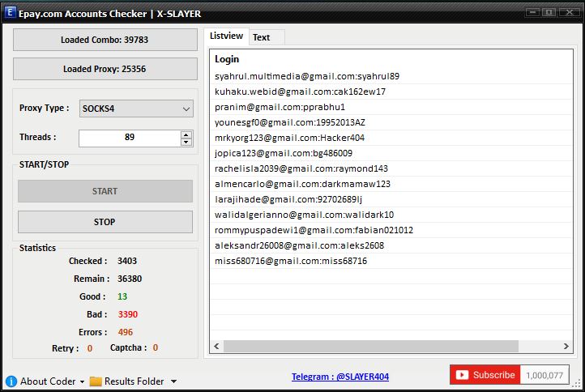Maximize the Epay.com Accounts Checker window
The height and width of the screenshot is (392, 585).
549,12
